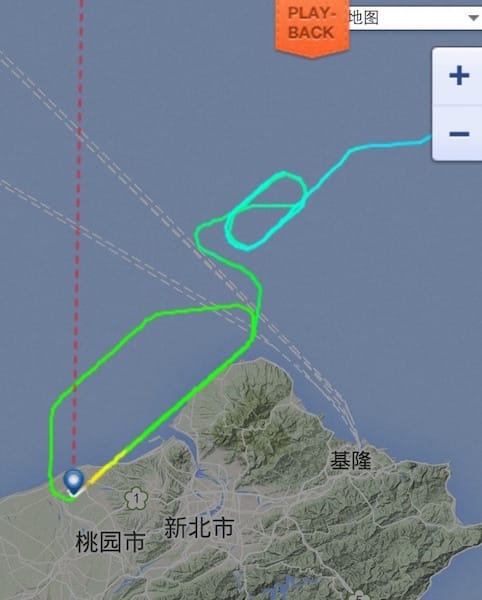Zoom in with the plus button
482x600 pixels.
point(459,75)
